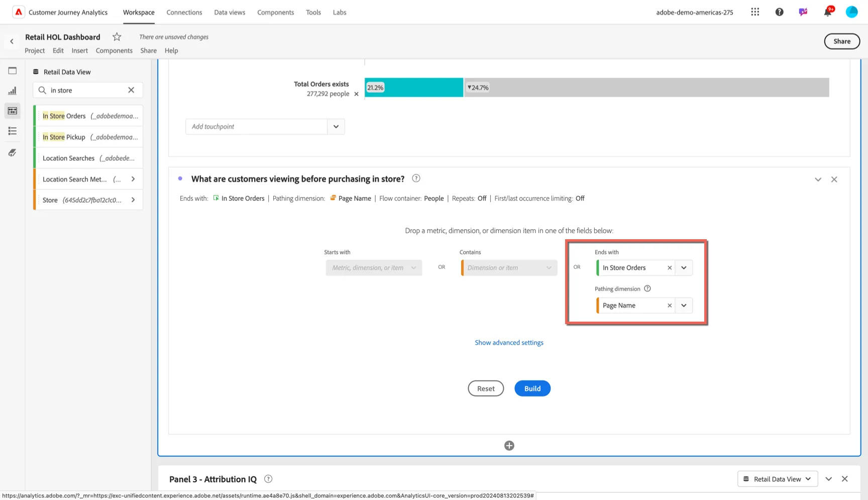This screenshot has height=500, width=868.
Task: Collapse Panel 3 - Attribution IQ
Action: tap(829, 479)
